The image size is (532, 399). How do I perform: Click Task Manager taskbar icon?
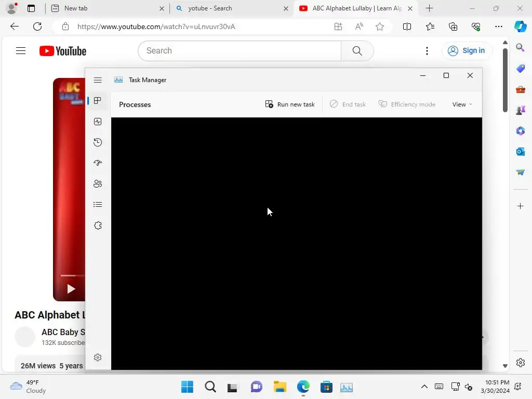(x=347, y=387)
